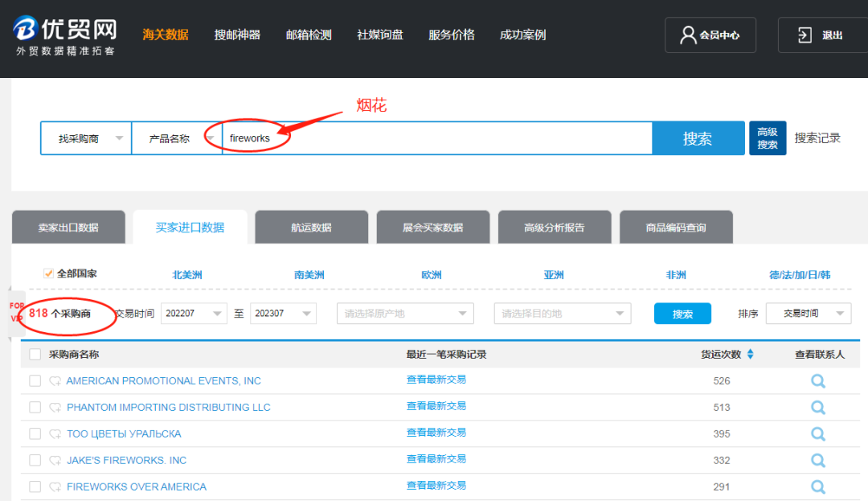Click the 优贸网 logo
The image size is (868, 501).
66,37
